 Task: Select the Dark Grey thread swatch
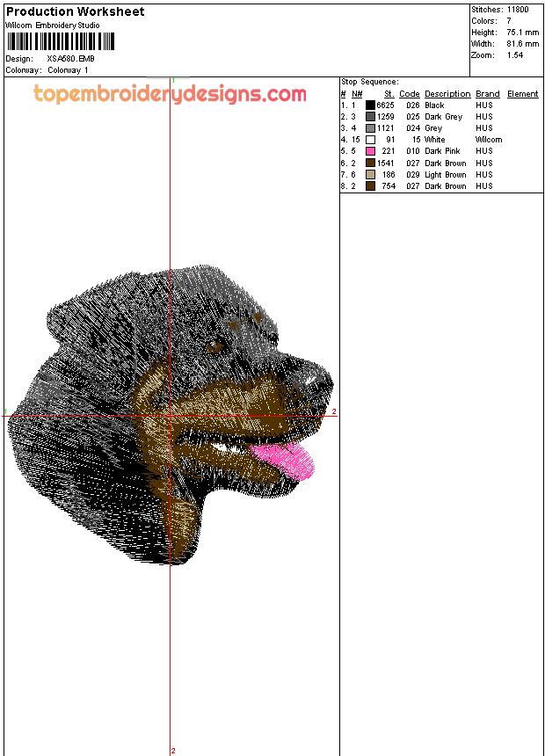[371, 117]
